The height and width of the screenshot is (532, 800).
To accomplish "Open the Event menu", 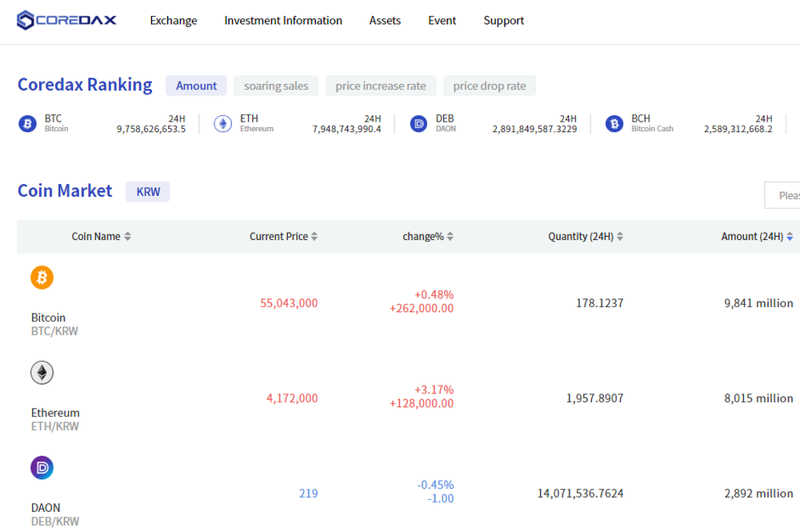I will [x=442, y=21].
